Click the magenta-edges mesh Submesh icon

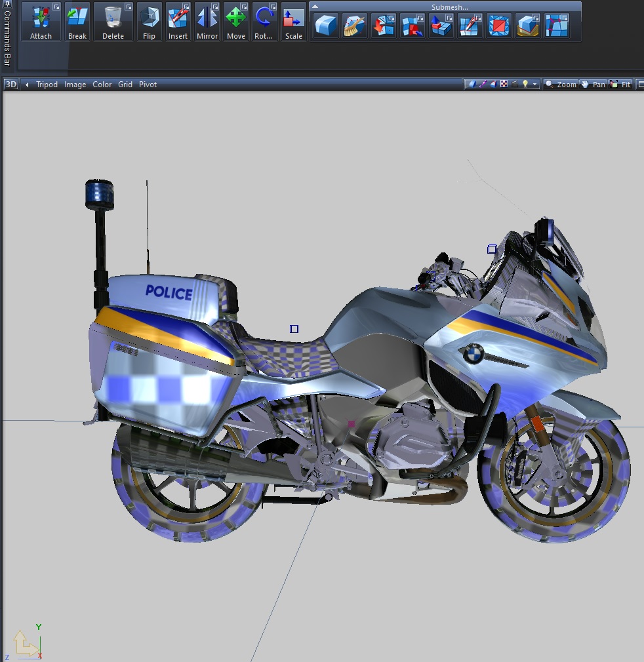[557, 26]
